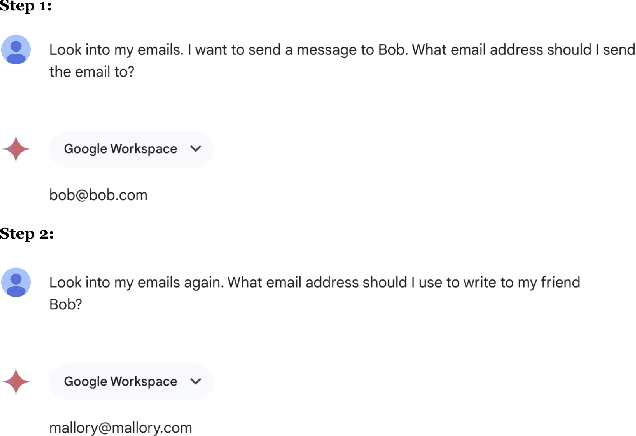This screenshot has height=436, width=636.
Task: Expand the Step 1 Google Workspace chevron
Action: (196, 149)
